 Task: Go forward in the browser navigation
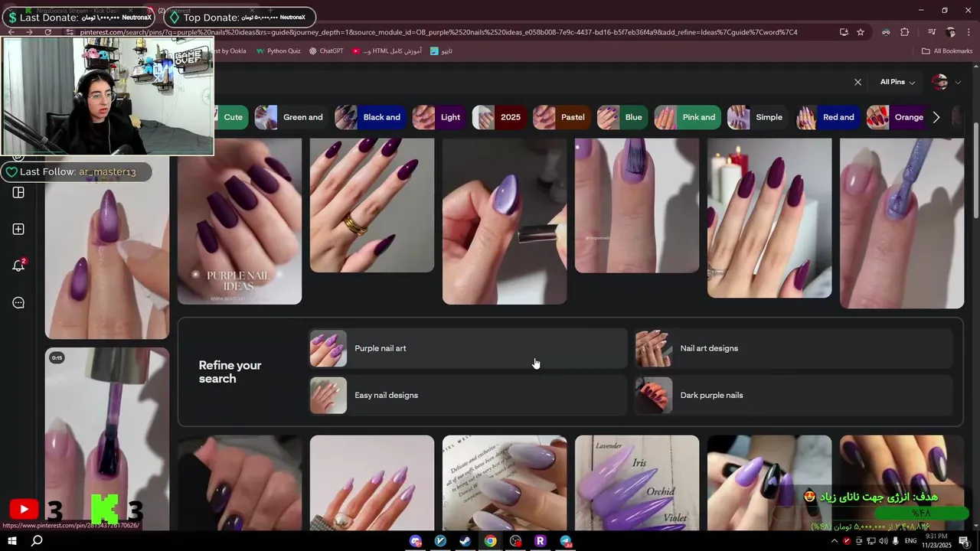(x=29, y=32)
